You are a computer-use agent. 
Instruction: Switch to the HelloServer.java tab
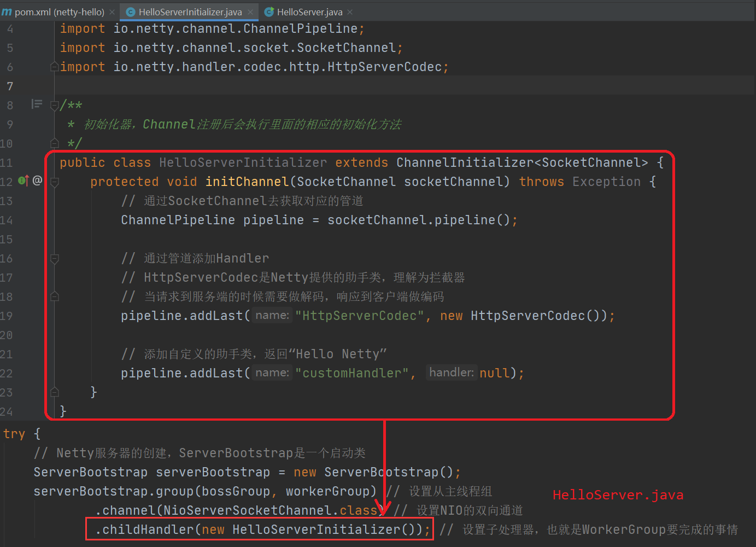click(309, 12)
